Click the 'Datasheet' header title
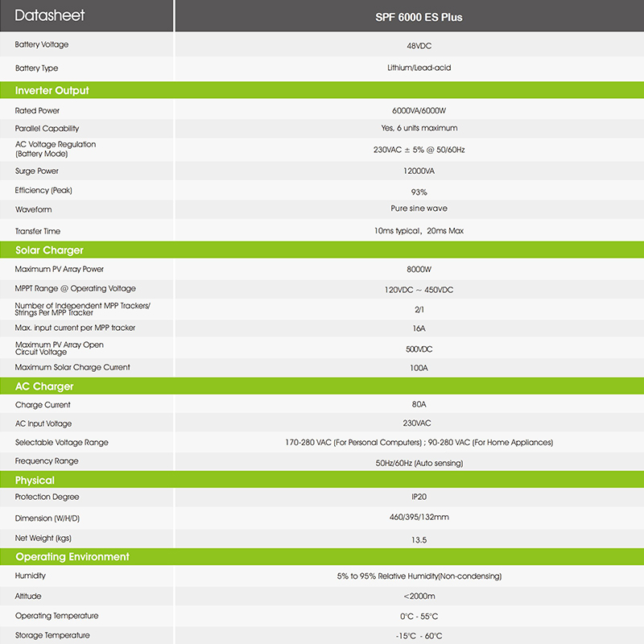This screenshot has height=644, width=644. coord(49,15)
